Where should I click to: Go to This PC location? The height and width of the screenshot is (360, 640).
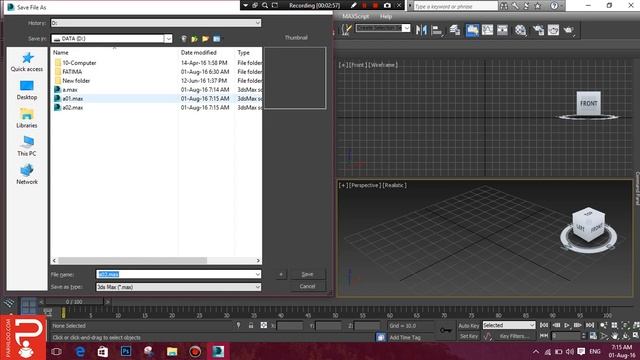[x=27, y=146]
